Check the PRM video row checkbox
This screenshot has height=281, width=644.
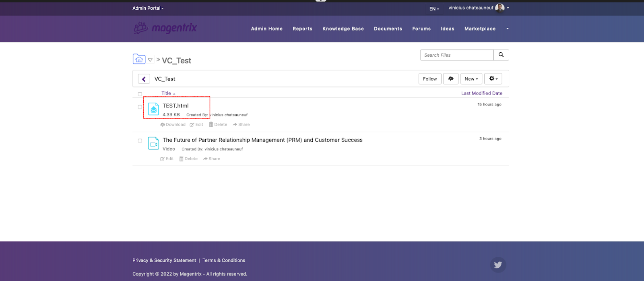tap(140, 141)
